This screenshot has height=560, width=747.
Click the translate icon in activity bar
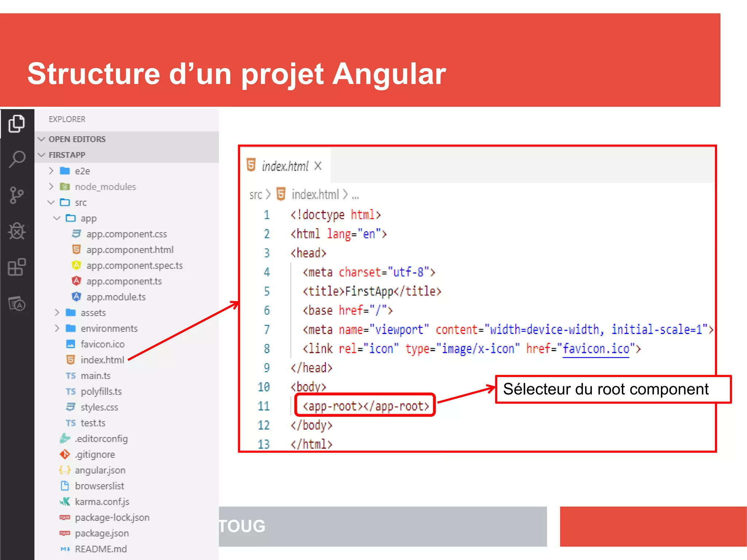click(x=17, y=303)
